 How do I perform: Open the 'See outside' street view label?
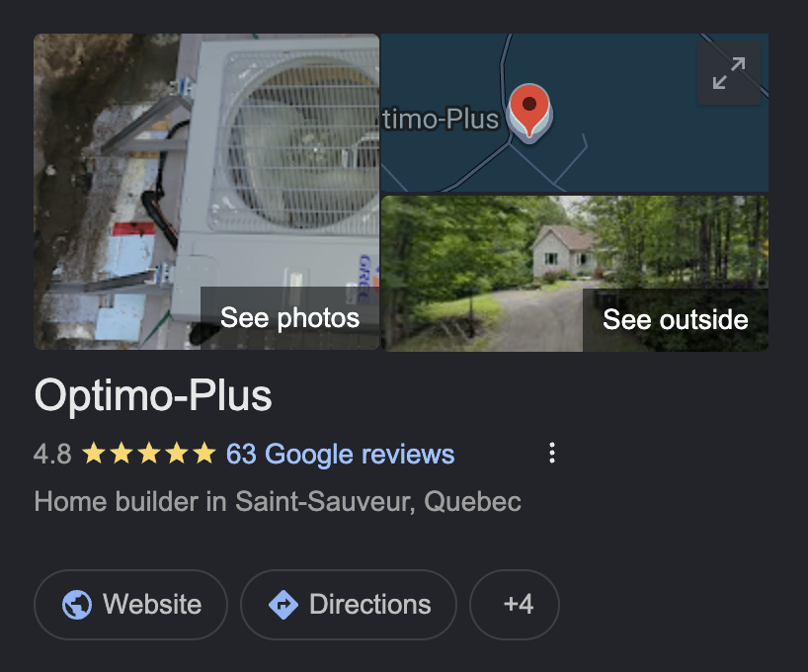coord(676,320)
